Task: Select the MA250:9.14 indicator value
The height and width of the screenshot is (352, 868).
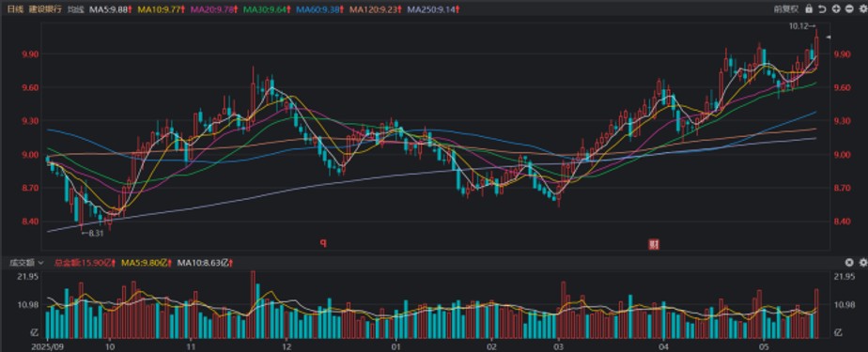Action: [433, 9]
